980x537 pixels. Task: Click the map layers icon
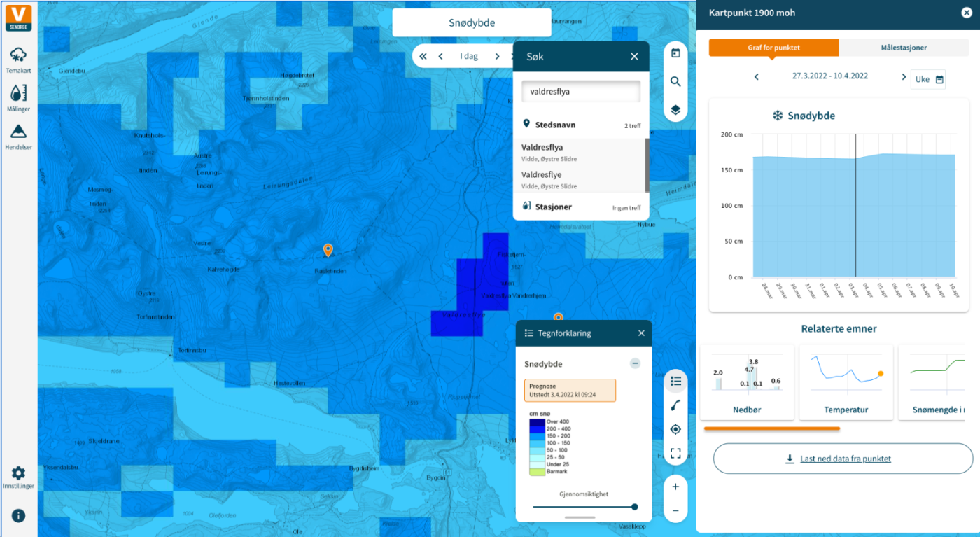tap(675, 110)
